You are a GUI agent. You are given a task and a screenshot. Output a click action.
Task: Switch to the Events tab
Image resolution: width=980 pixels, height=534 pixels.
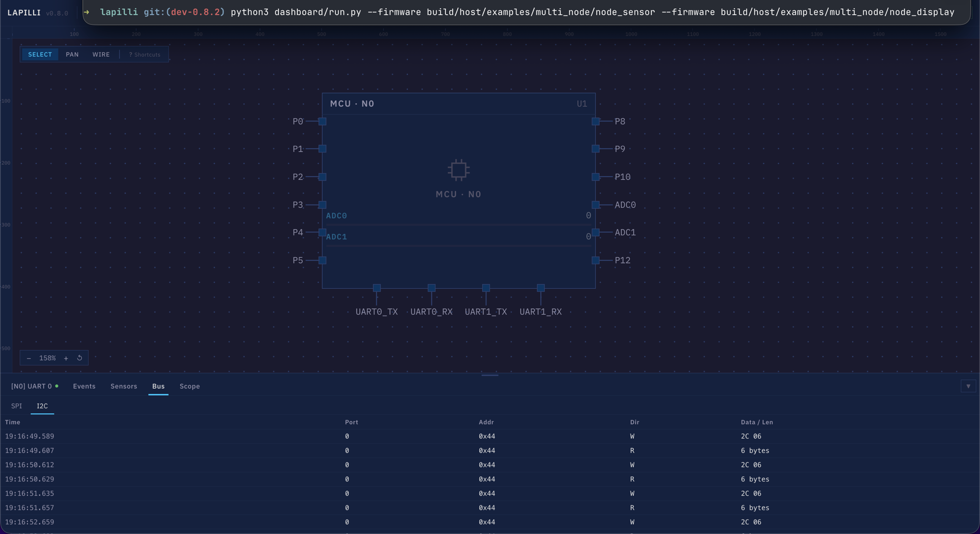click(84, 386)
